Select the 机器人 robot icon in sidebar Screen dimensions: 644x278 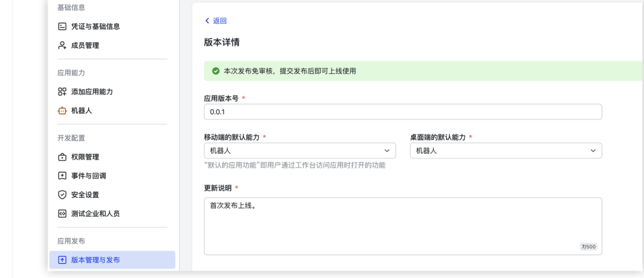tap(62, 110)
